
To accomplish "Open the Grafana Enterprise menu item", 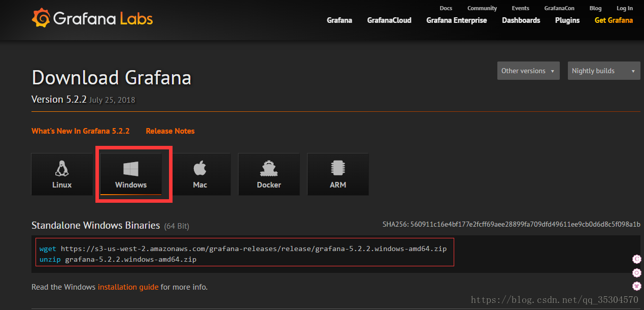I will (x=457, y=20).
